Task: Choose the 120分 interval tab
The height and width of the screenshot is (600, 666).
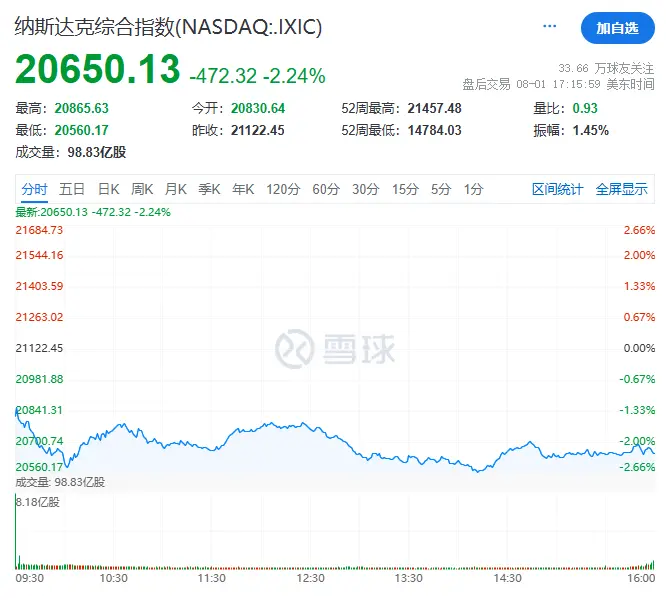Action: tap(283, 189)
